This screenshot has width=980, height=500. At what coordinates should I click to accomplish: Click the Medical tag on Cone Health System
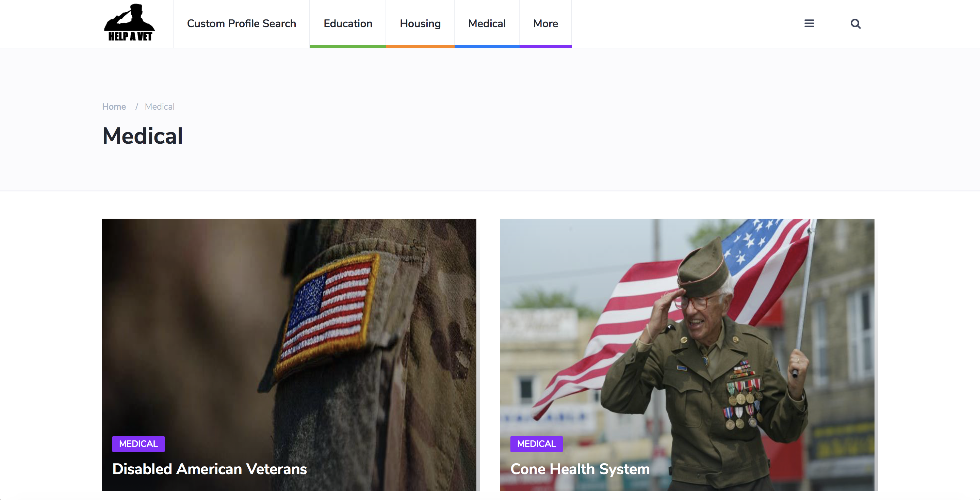point(536,444)
